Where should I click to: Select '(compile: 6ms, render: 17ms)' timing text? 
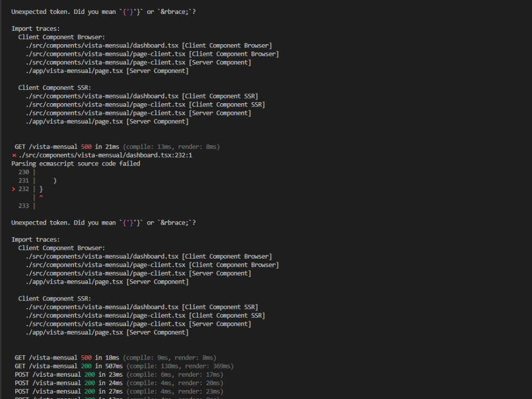[x=174, y=375]
